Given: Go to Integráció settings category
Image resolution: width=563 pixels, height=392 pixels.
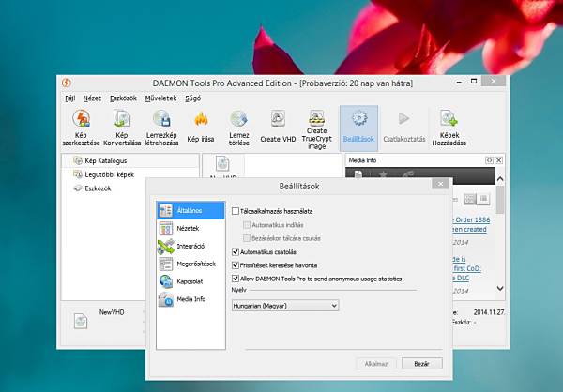Looking at the screenshot, I should (x=190, y=246).
